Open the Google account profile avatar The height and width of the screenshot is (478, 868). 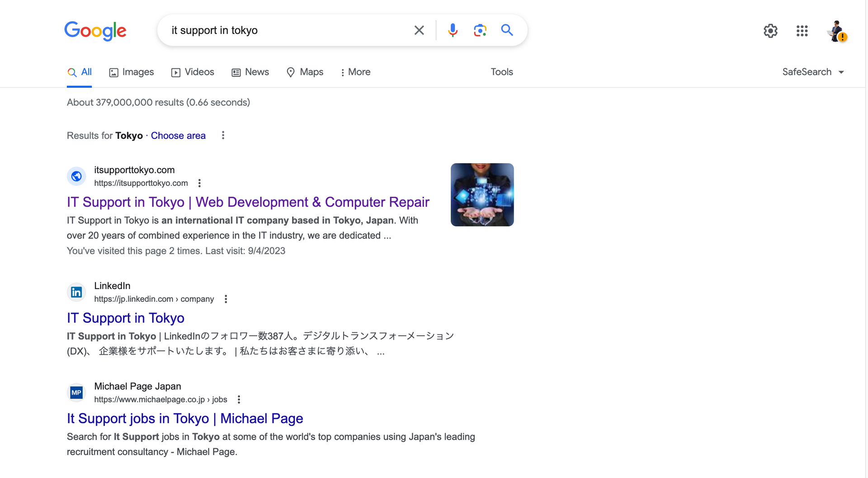[837, 31]
